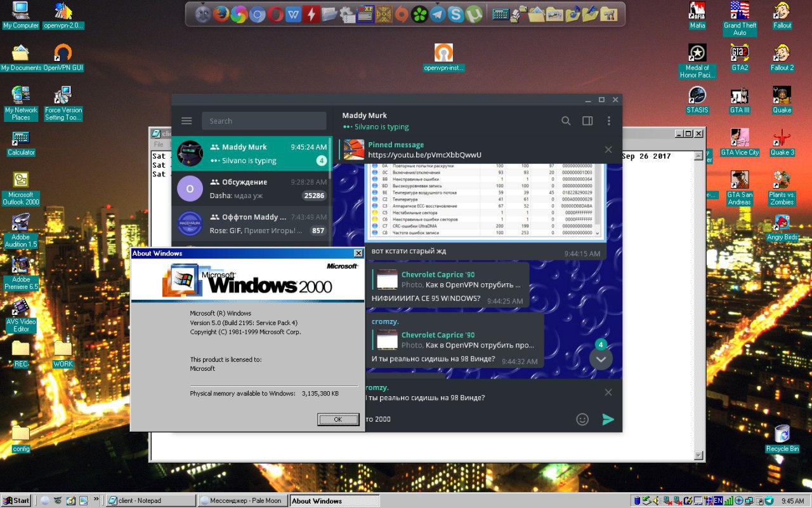Select GTA San Andreas desktop shortcut
This screenshot has height=508, width=812.
(740, 189)
